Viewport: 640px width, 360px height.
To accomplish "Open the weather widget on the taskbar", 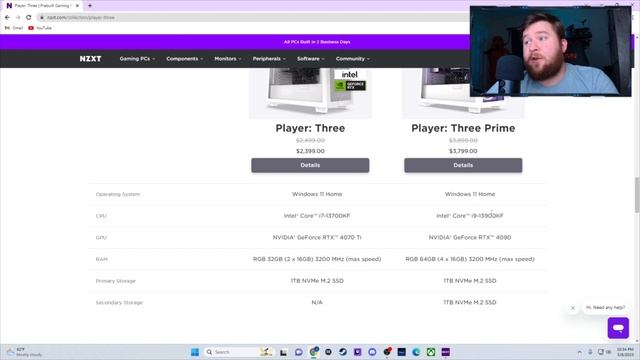I will tap(24, 352).
